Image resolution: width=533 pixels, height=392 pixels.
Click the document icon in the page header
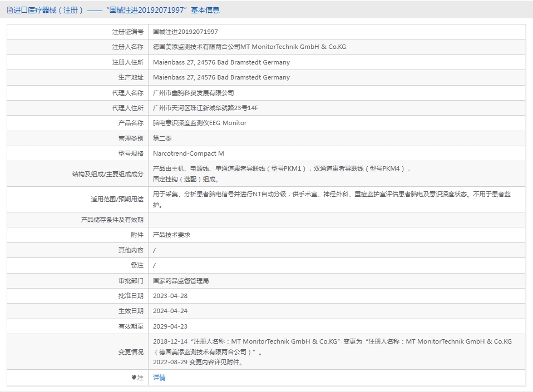tap(9, 10)
